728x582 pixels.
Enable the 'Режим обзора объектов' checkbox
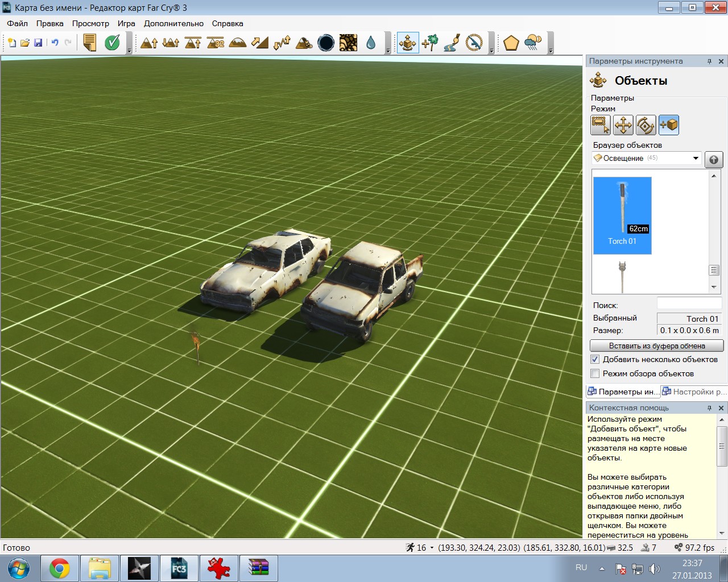[595, 373]
